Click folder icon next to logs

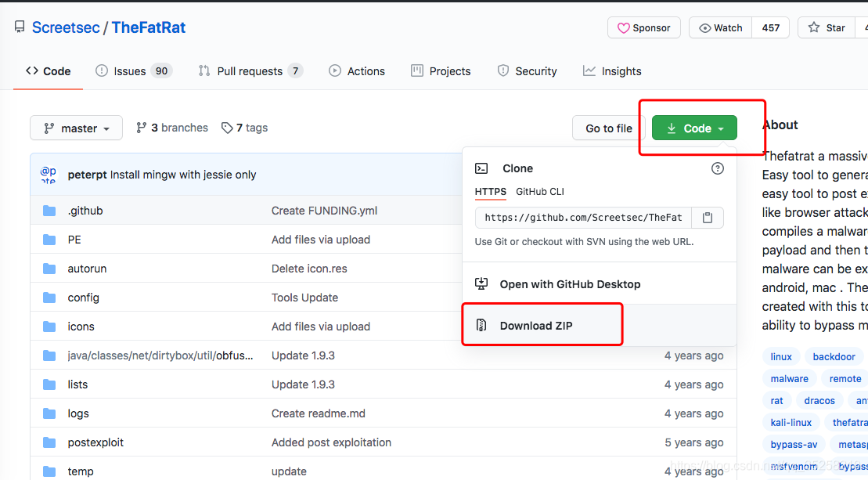pos(49,413)
